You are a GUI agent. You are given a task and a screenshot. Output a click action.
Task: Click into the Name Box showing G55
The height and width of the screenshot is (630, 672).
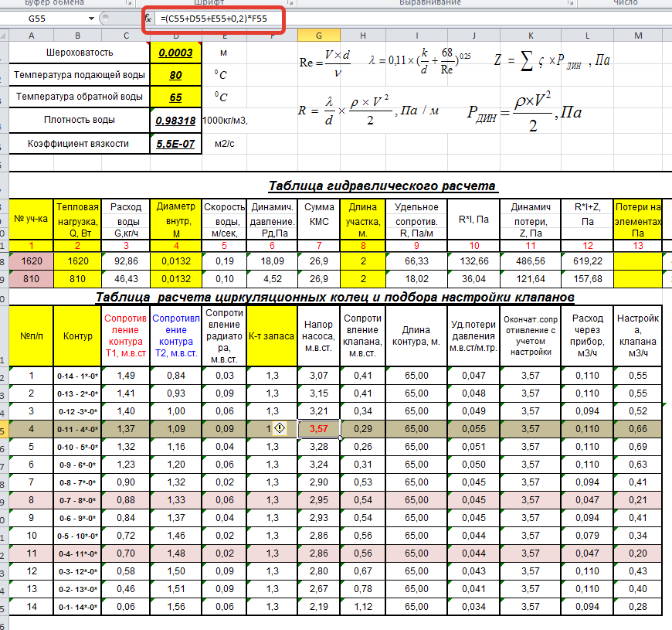pyautogui.click(x=47, y=19)
